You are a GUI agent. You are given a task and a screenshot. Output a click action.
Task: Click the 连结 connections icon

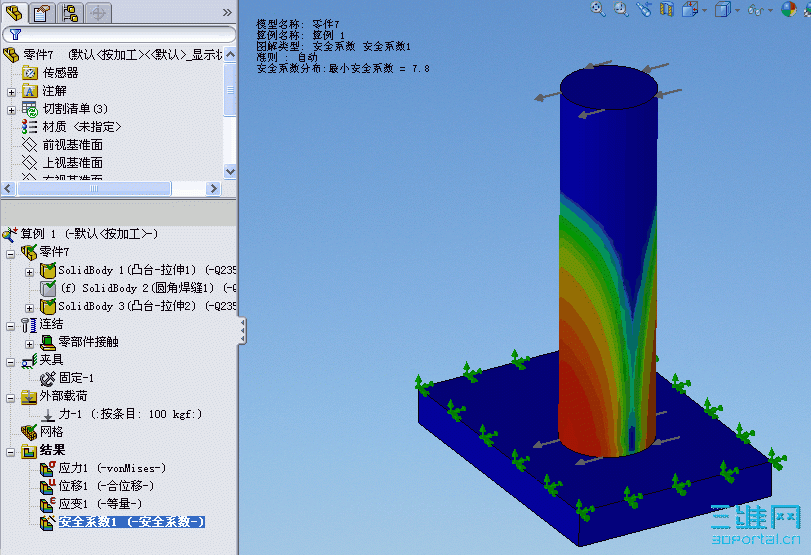[x=28, y=325]
